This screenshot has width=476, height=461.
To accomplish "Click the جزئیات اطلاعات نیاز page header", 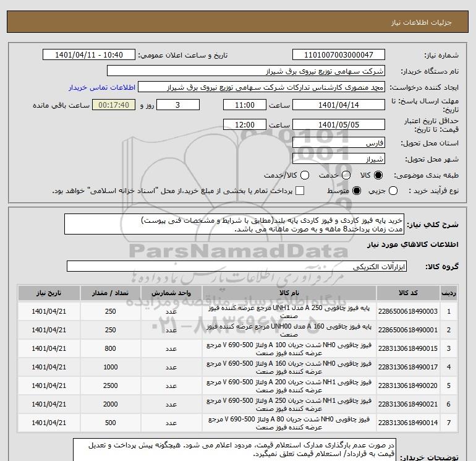I will [x=422, y=22].
